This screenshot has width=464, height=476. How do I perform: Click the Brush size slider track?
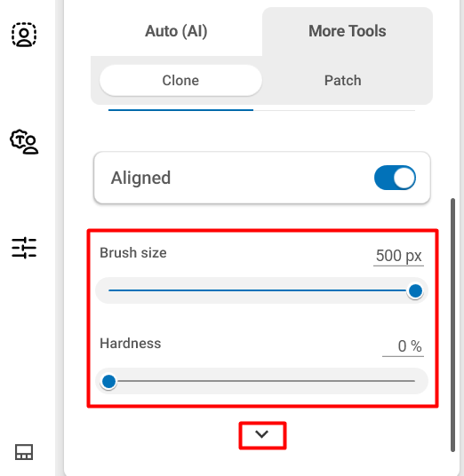pos(261,290)
